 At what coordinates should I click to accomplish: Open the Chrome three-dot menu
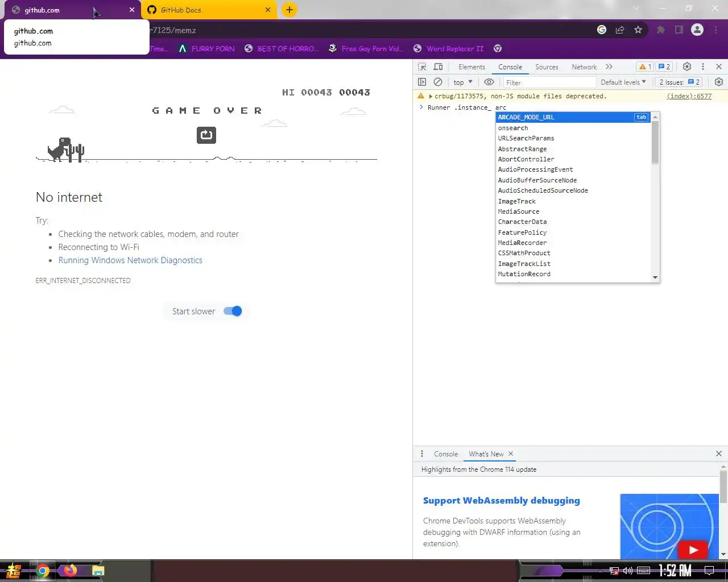pyautogui.click(x=716, y=30)
